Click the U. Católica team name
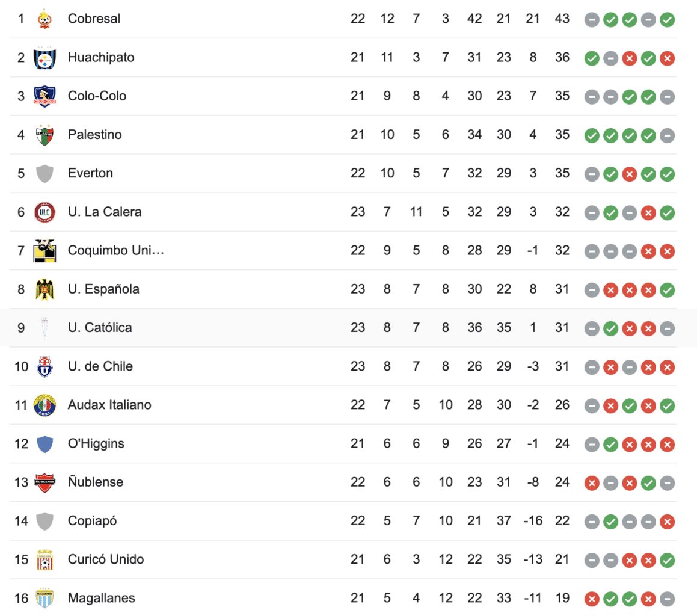The width and height of the screenshot is (697, 616). tap(99, 328)
